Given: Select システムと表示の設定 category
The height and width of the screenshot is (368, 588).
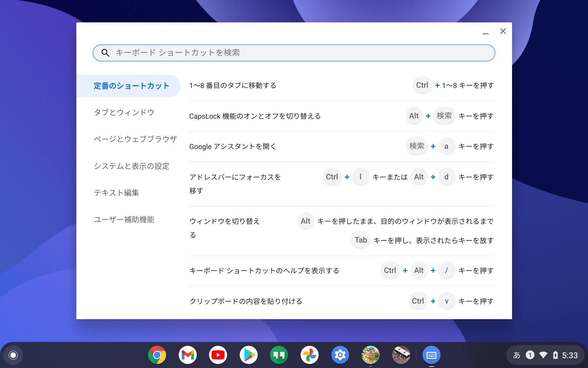Looking at the screenshot, I should tap(131, 166).
